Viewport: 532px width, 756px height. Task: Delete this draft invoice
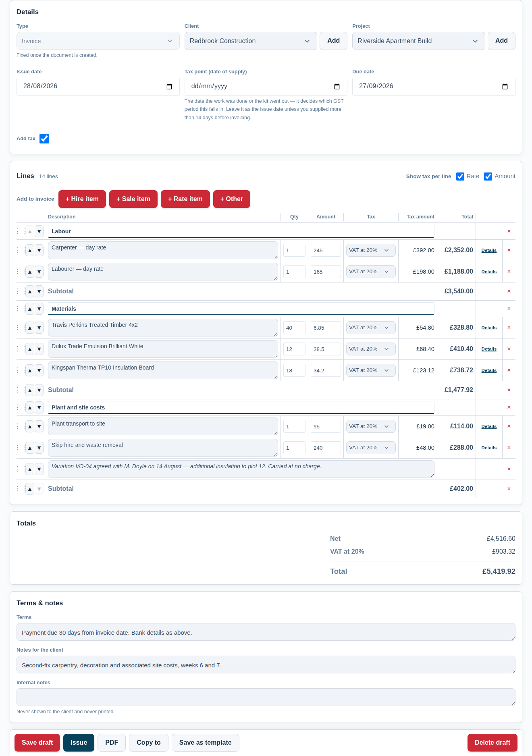coord(493,743)
